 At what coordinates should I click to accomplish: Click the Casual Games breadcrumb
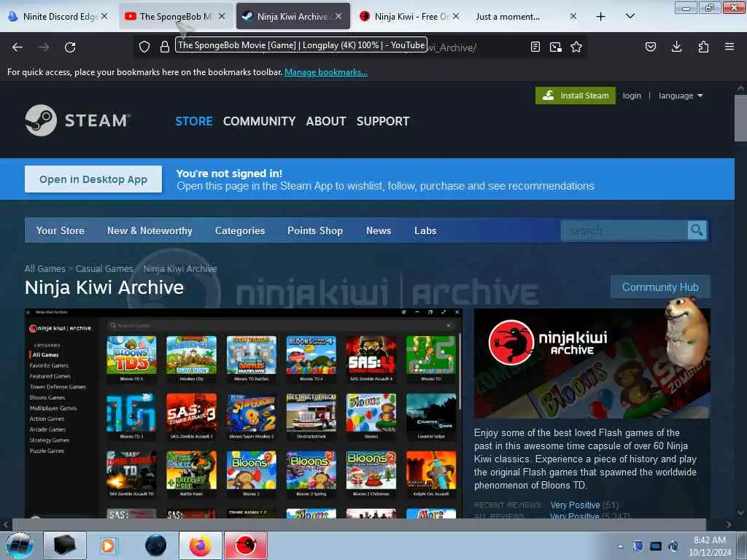(x=104, y=268)
